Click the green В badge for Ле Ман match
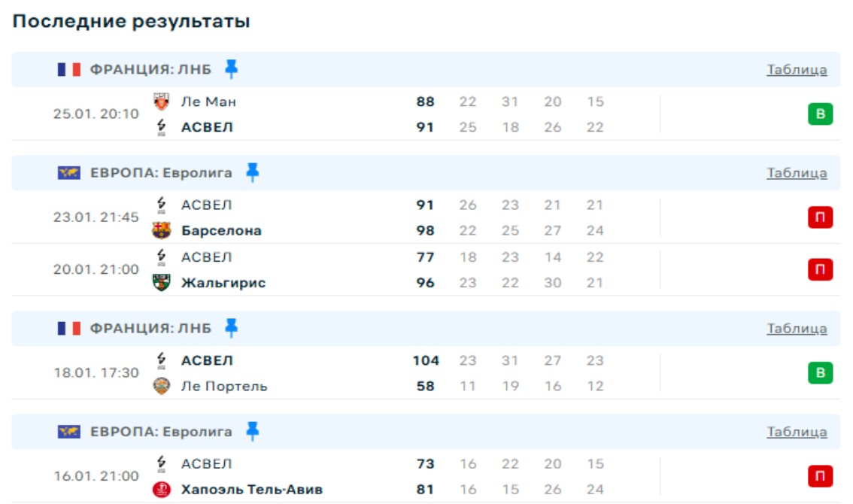This screenshot has width=853, height=504. pos(821,114)
